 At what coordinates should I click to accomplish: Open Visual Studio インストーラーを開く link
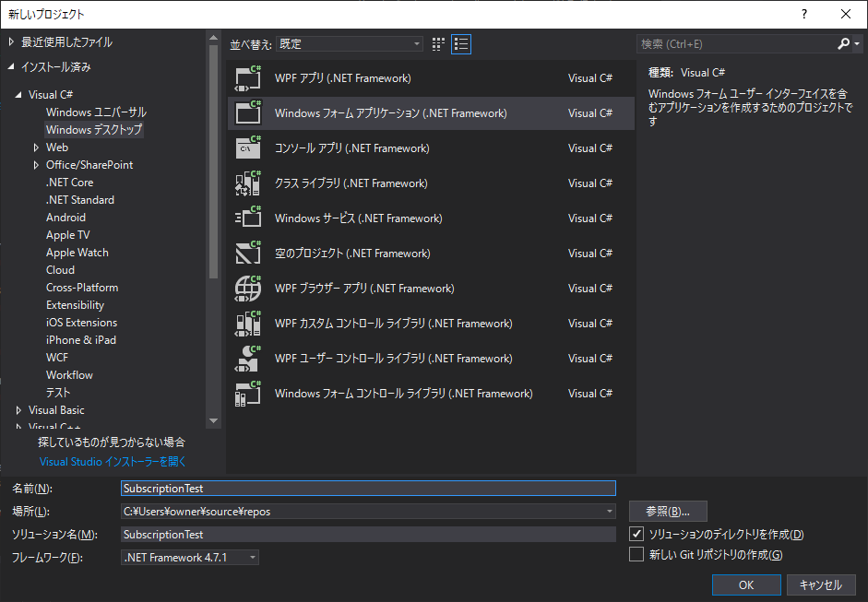(x=113, y=462)
